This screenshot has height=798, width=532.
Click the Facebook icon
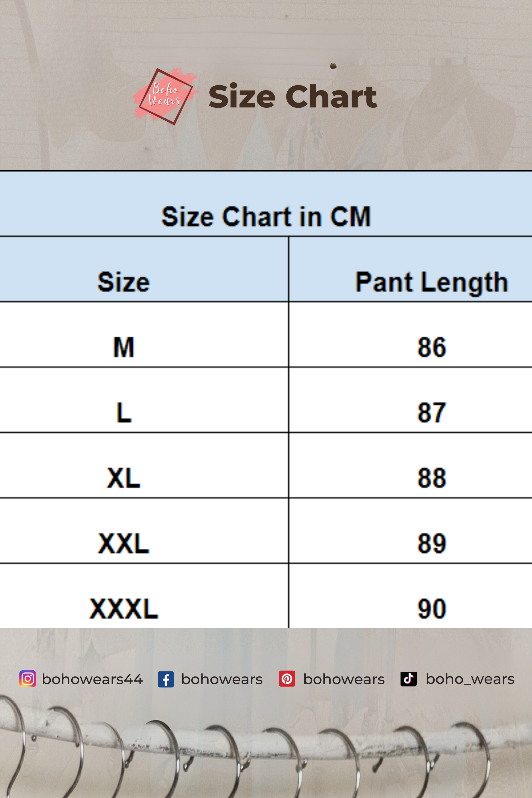tap(166, 679)
